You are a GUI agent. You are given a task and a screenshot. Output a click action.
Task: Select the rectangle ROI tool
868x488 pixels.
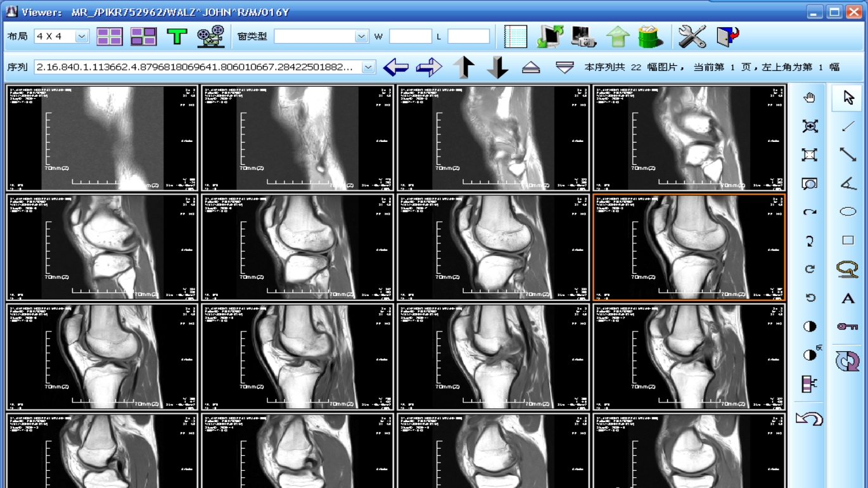click(x=848, y=240)
